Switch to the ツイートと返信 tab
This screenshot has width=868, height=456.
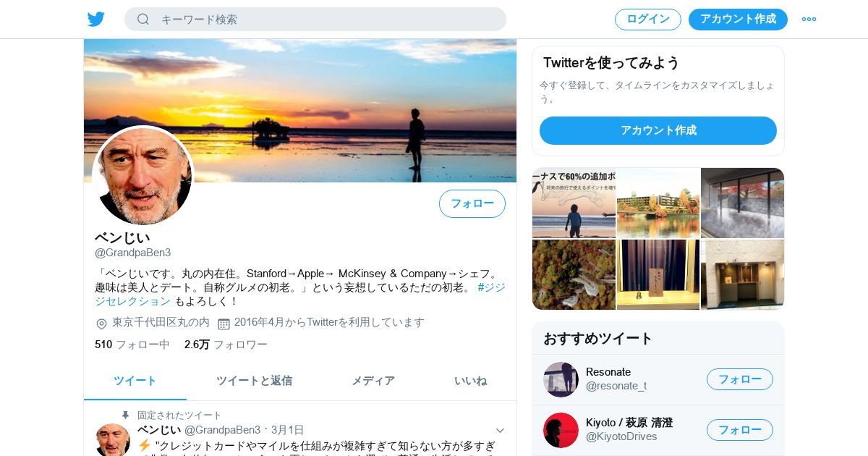tap(254, 381)
